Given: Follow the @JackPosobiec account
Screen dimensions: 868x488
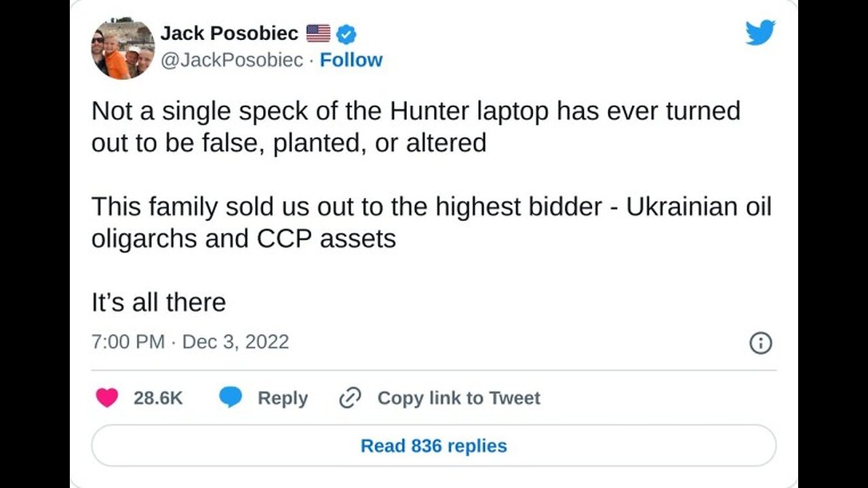Looking at the screenshot, I should coord(351,60).
